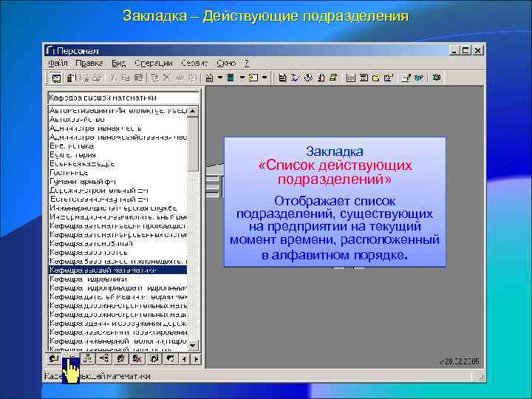This screenshot has width=532, height=399.
Task: Open the Правка menu
Action: pos(89,63)
